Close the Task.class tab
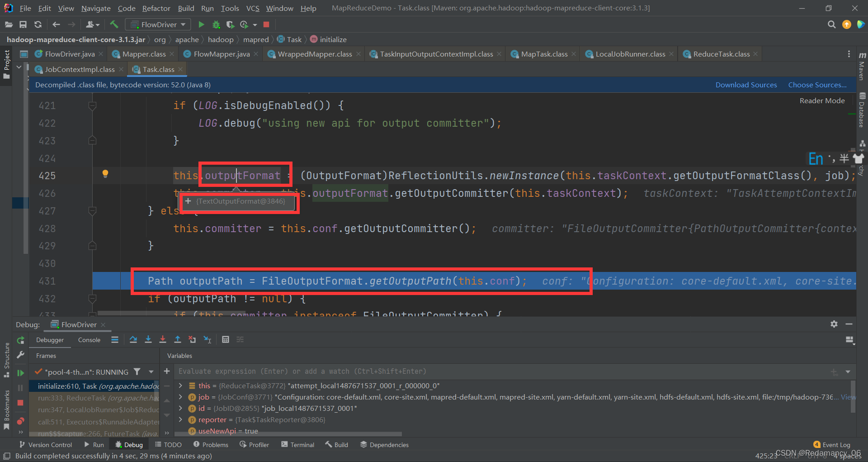The height and width of the screenshot is (462, 868). (180, 69)
